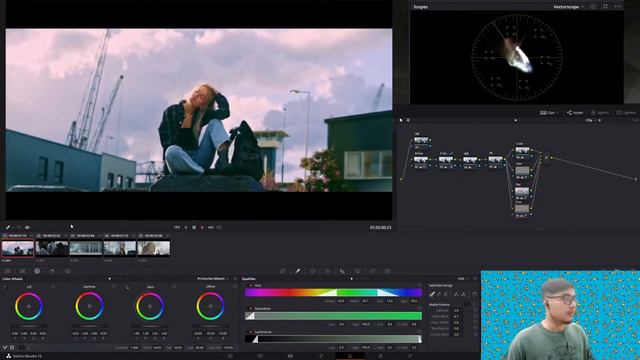The height and width of the screenshot is (360, 640).
Task: Select clip thumbnail 03
Action: (86, 248)
